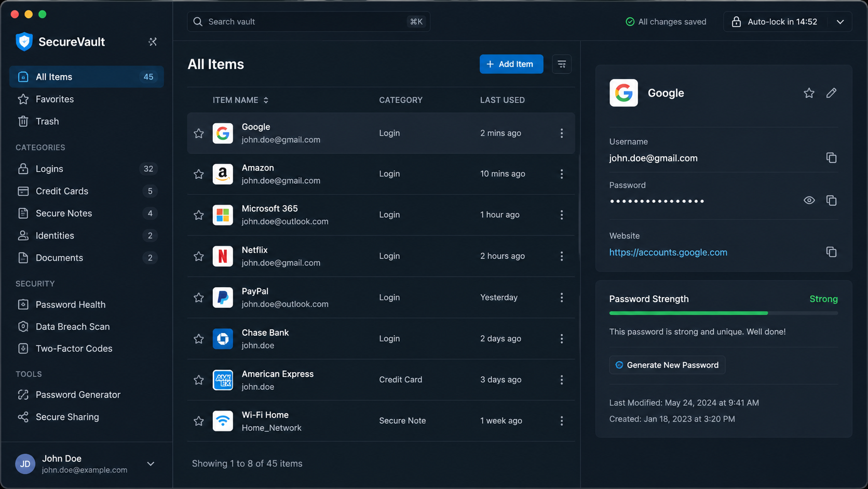The height and width of the screenshot is (489, 868).
Task: Sort the list by Item Name
Action: click(240, 100)
